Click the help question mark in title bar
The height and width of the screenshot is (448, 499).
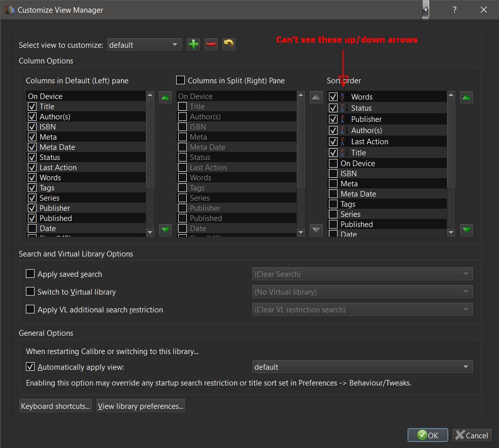click(x=455, y=10)
